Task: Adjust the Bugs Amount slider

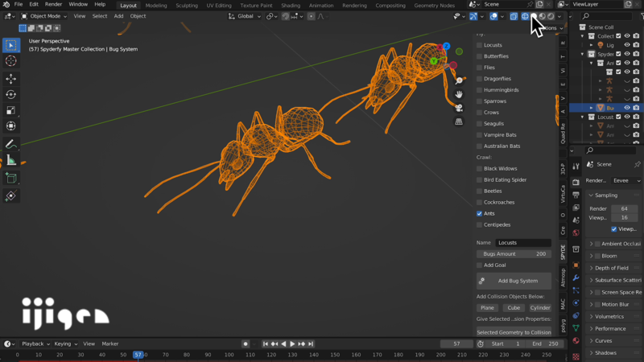Action: [x=514, y=254]
